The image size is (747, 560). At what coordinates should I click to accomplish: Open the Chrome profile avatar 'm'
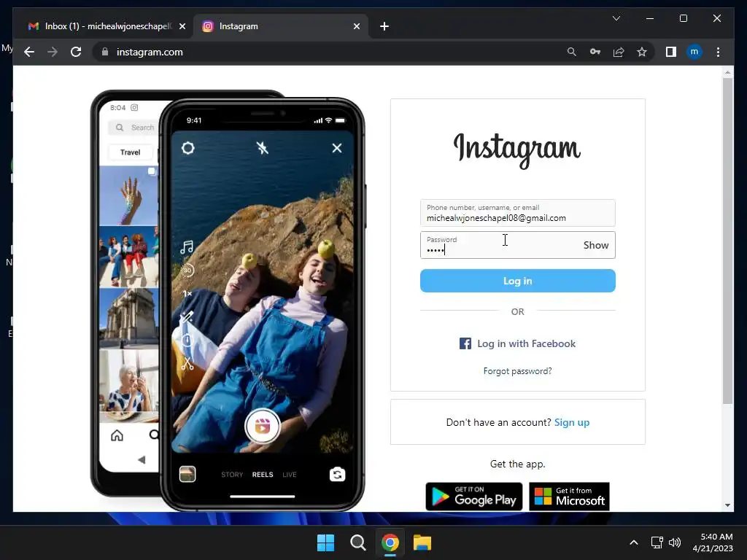[x=694, y=52]
